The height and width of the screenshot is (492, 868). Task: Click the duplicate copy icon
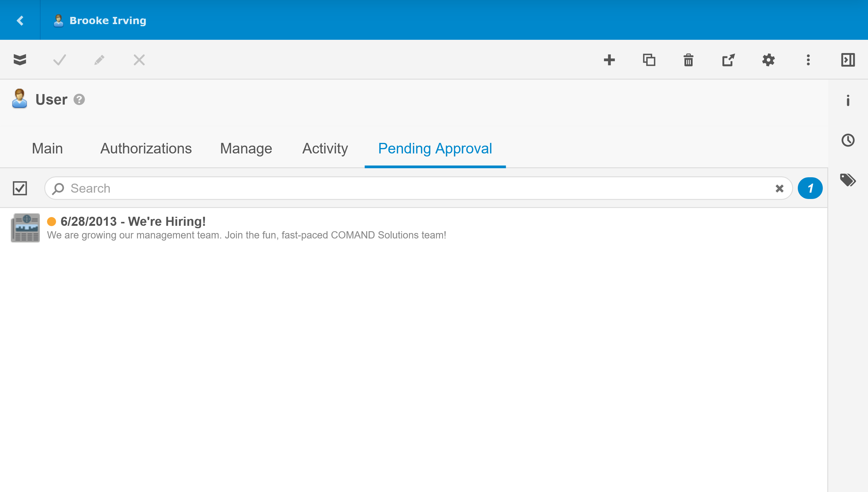(649, 60)
